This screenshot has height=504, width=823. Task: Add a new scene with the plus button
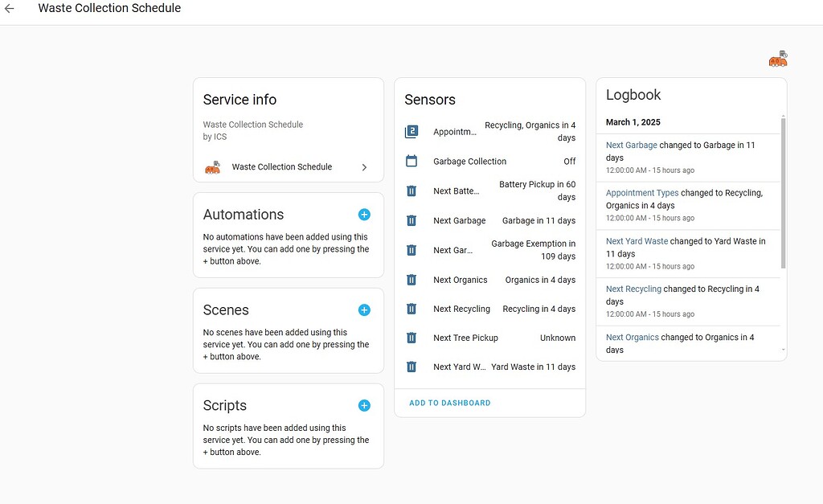[x=364, y=309]
